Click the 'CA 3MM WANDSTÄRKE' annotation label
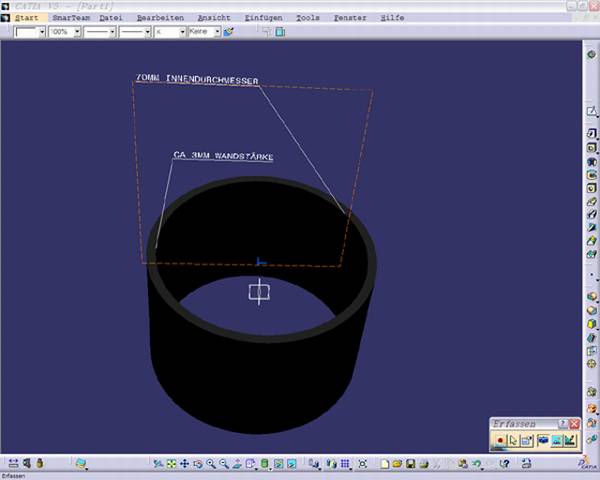This screenshot has height=480, width=600. pyautogui.click(x=223, y=156)
